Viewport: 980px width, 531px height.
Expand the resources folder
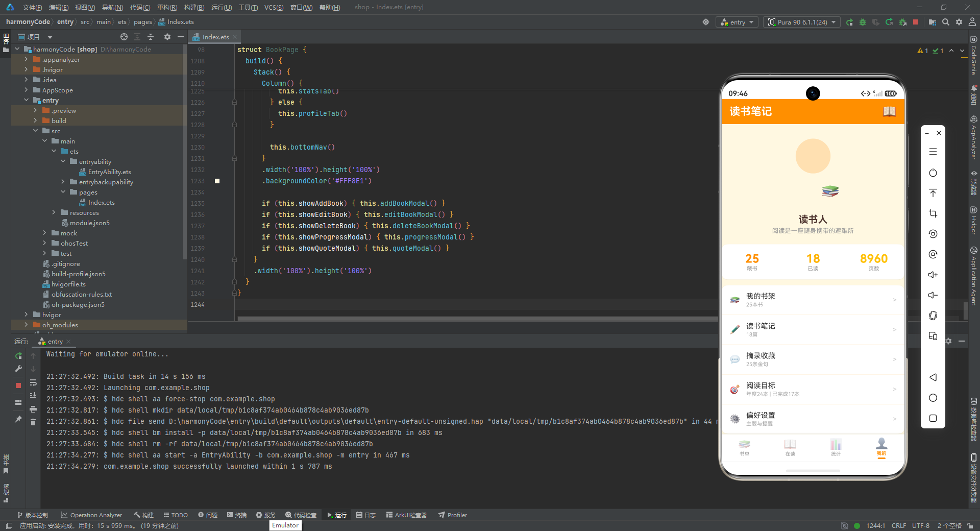click(54, 212)
